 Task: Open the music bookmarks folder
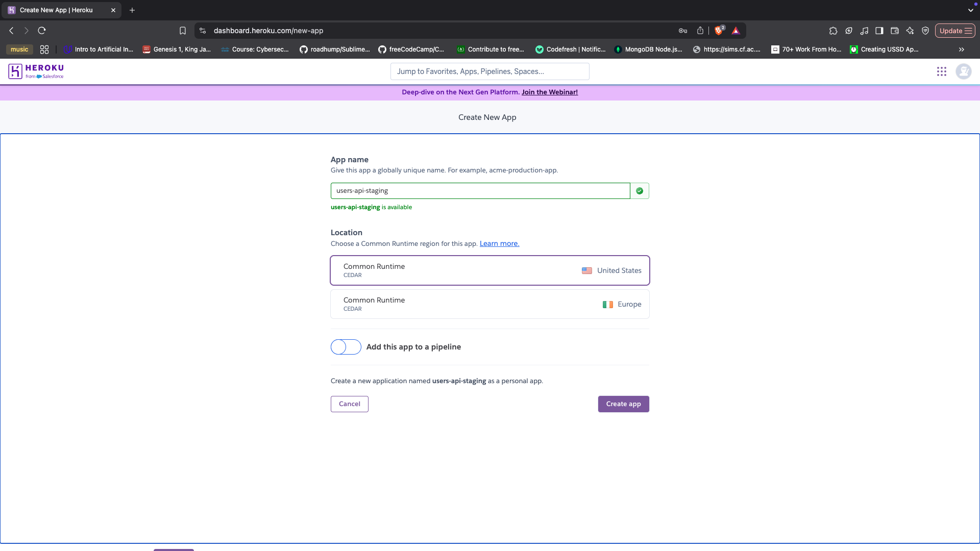(x=19, y=49)
